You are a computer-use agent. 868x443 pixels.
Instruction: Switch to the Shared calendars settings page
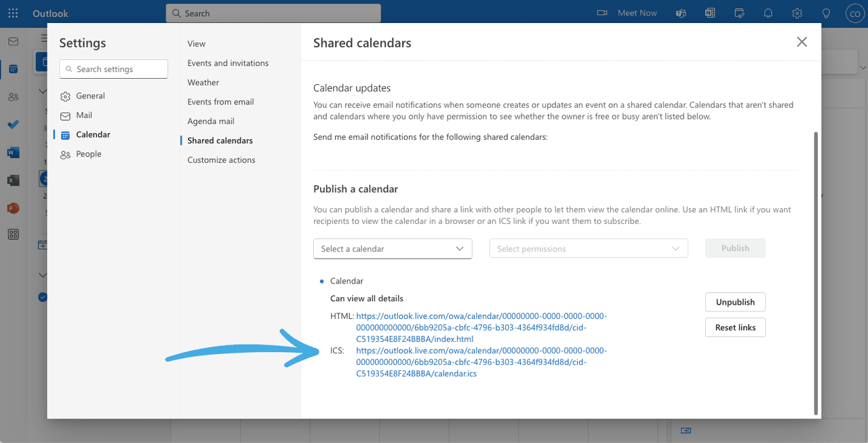click(x=218, y=140)
